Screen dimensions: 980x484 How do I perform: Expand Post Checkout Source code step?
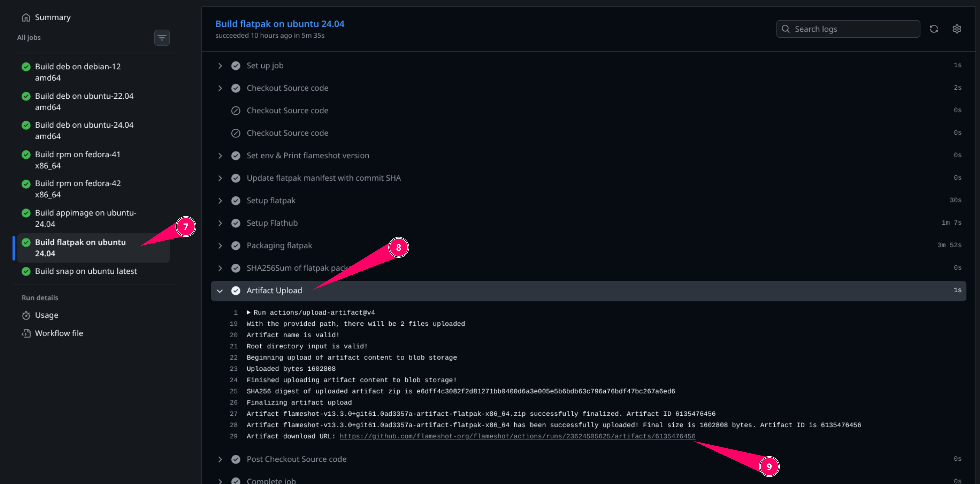(220, 459)
